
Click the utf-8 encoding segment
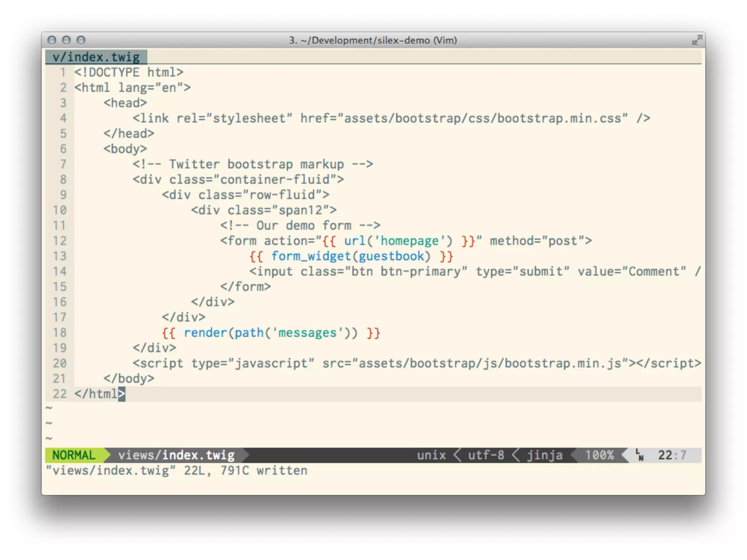point(486,455)
